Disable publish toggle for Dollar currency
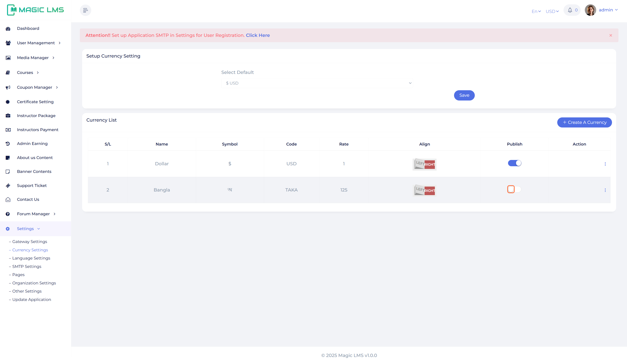 (514, 163)
